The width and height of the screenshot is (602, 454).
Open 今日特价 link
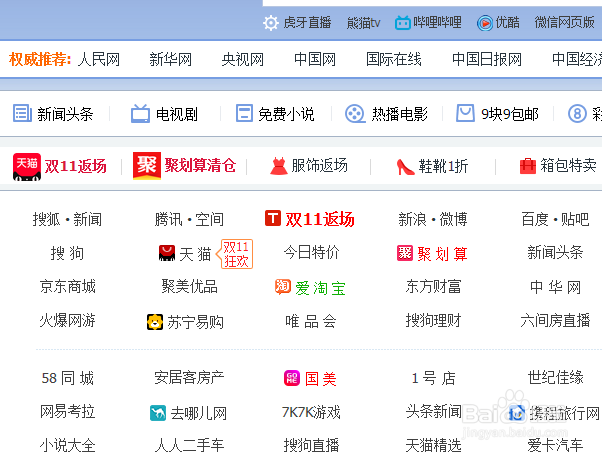pyautogui.click(x=311, y=253)
